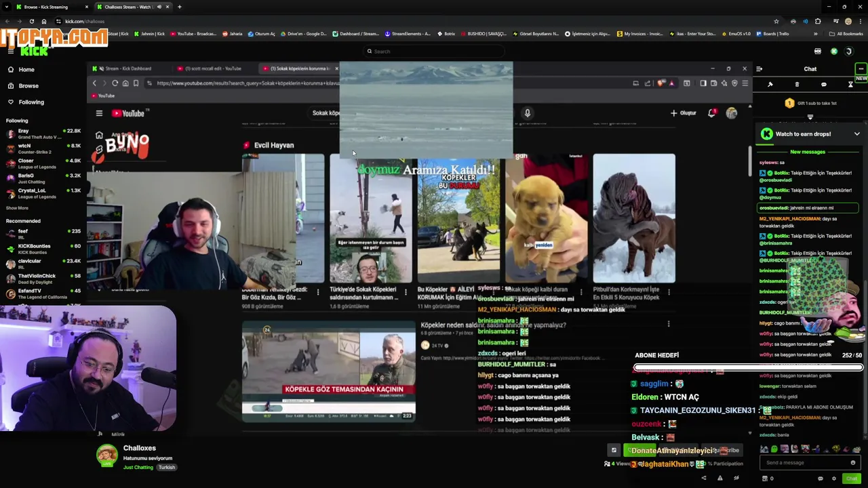Switch to Browse - Kick Streaming tab
Image resolution: width=868 pixels, height=488 pixels.
pos(51,7)
